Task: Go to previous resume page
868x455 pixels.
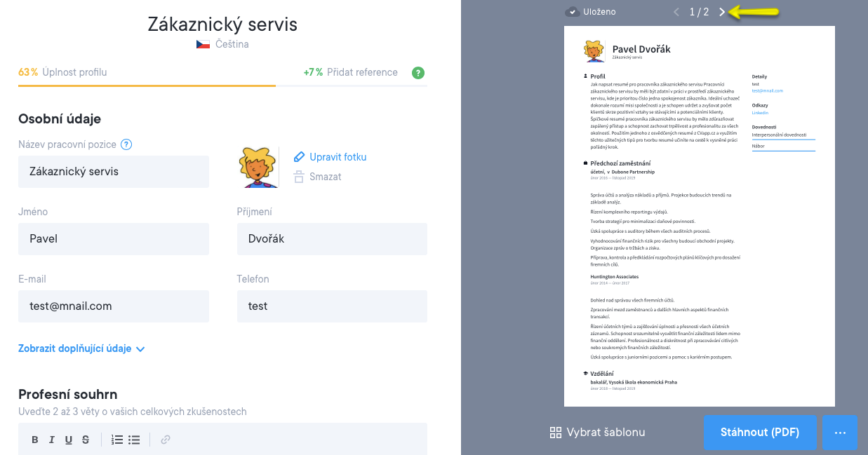Action: 676,12
